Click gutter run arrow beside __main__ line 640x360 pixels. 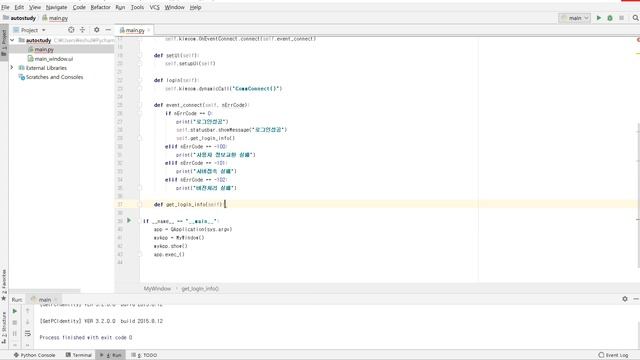[129, 220]
